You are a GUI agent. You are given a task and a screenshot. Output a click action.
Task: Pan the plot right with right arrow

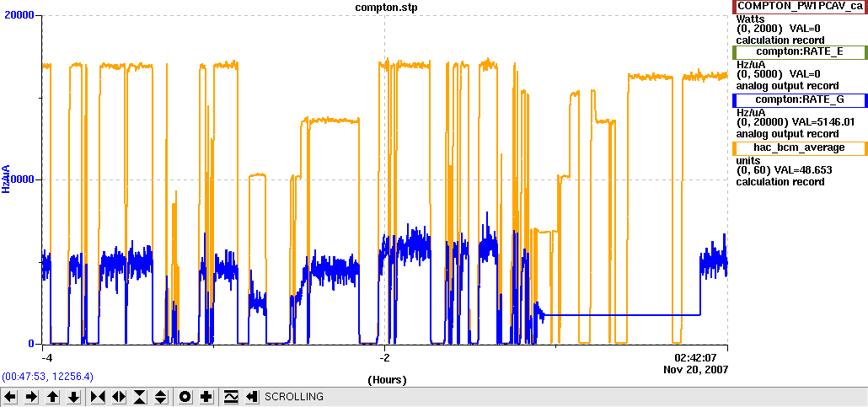(x=31, y=397)
